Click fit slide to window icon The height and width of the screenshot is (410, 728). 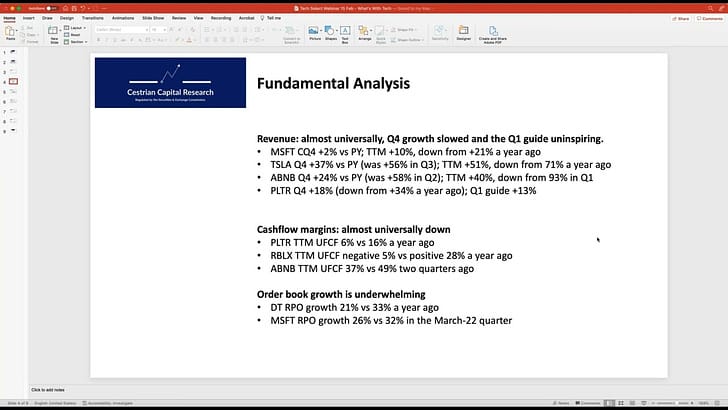717,403
